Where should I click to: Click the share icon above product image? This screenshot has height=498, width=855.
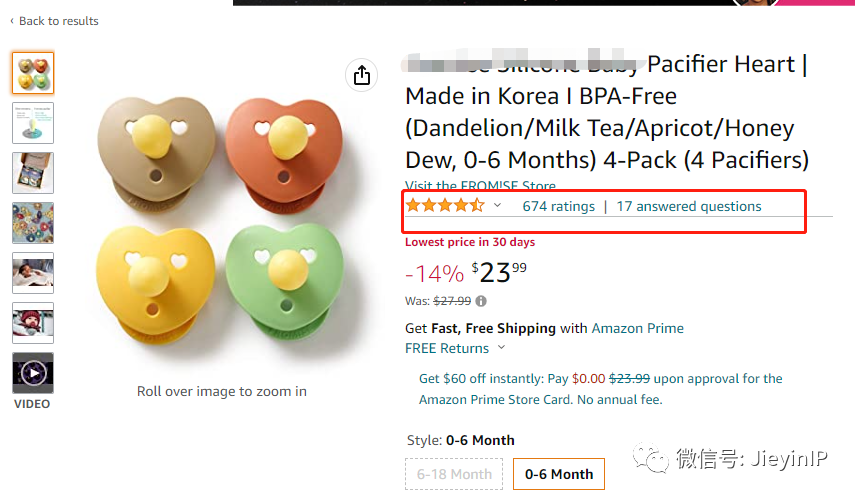click(362, 75)
